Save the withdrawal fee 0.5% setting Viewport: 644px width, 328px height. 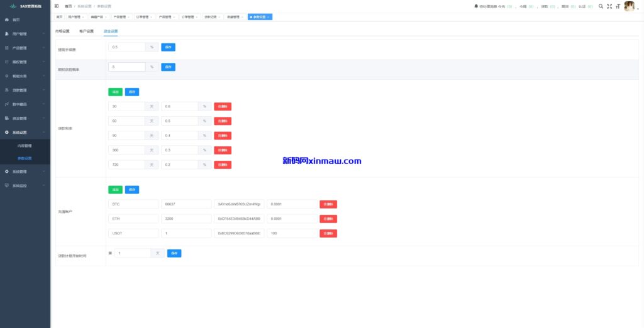point(168,47)
